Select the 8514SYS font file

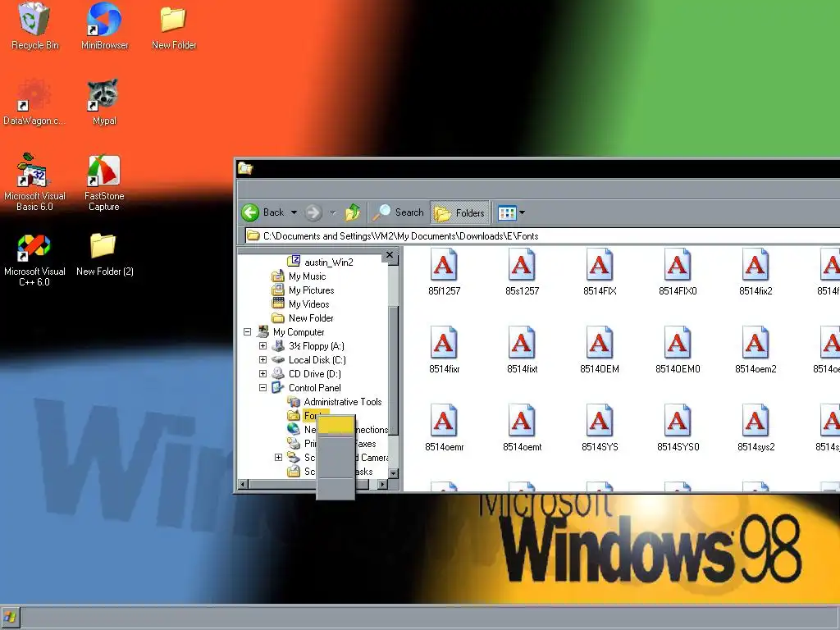click(600, 427)
